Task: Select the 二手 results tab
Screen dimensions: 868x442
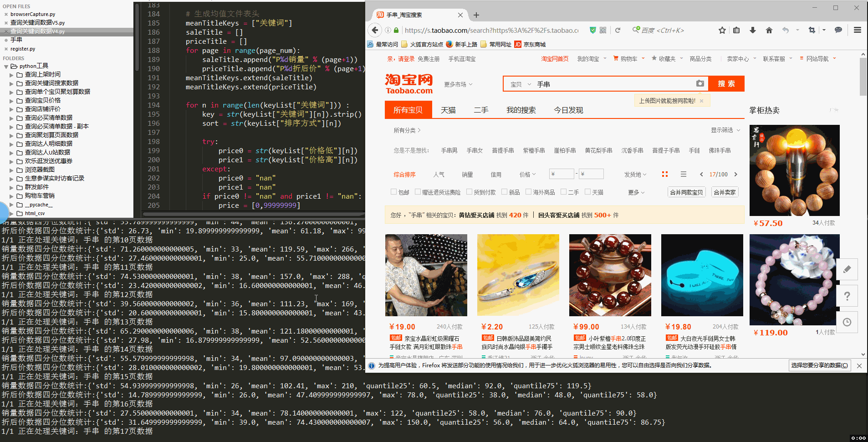Action: [x=481, y=110]
